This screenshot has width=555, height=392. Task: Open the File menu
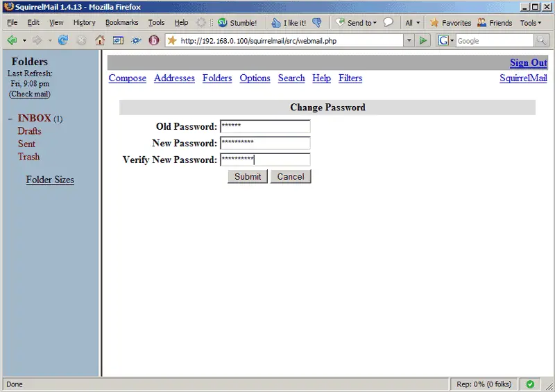tap(12, 23)
